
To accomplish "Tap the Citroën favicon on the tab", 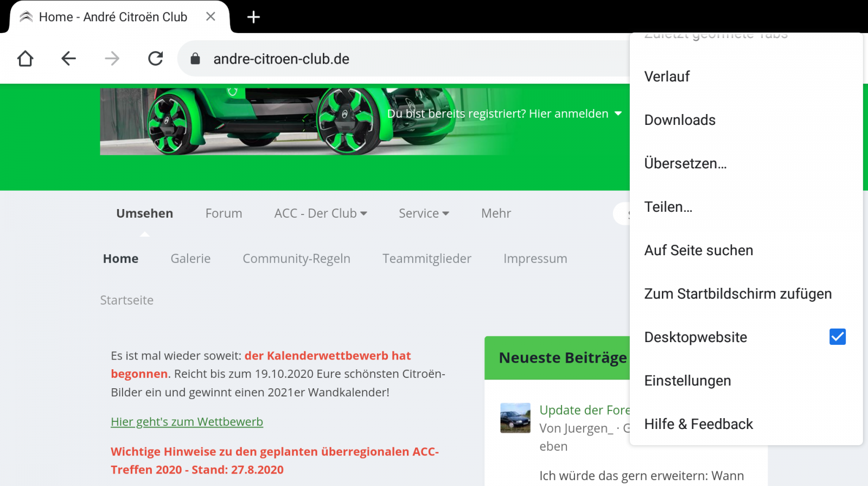I will pos(26,17).
